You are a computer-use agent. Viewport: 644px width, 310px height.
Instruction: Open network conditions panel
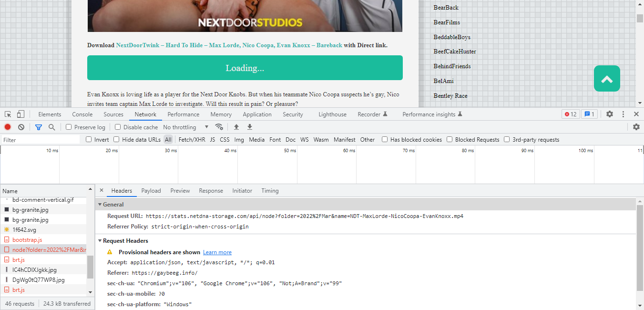[x=219, y=127]
